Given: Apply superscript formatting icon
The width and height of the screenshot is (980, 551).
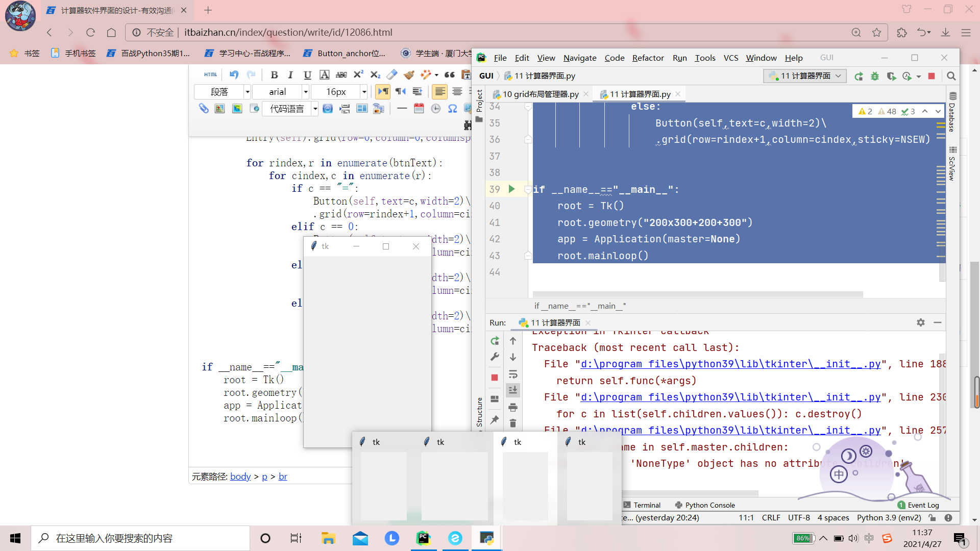Looking at the screenshot, I should 358,75.
